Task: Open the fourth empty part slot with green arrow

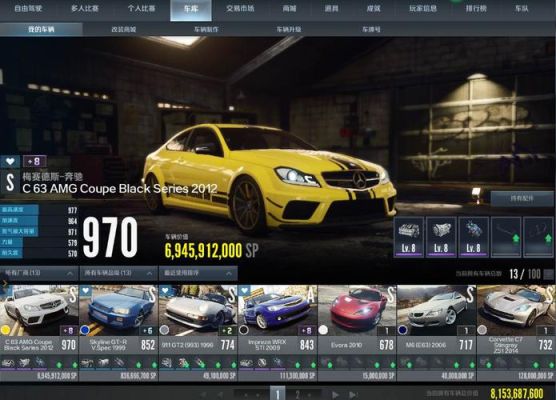Action: pyautogui.click(x=506, y=237)
